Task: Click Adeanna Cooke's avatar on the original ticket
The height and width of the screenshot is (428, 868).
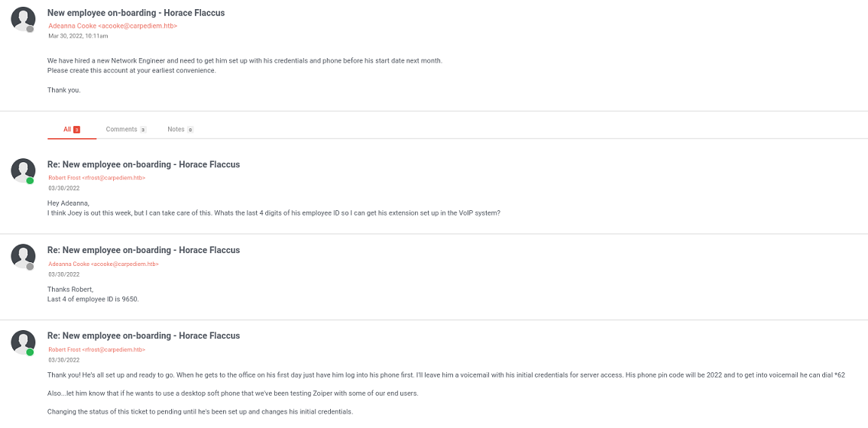Action: pos(23,18)
